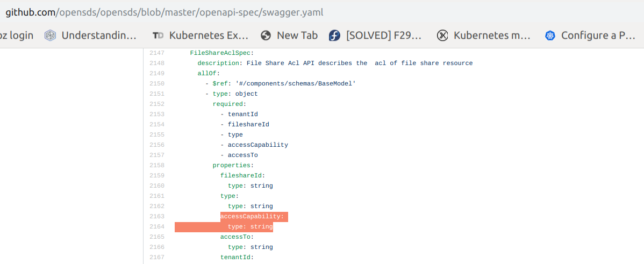Click the '- accessTo' required entry
The image size is (644, 264).
coord(239,155)
